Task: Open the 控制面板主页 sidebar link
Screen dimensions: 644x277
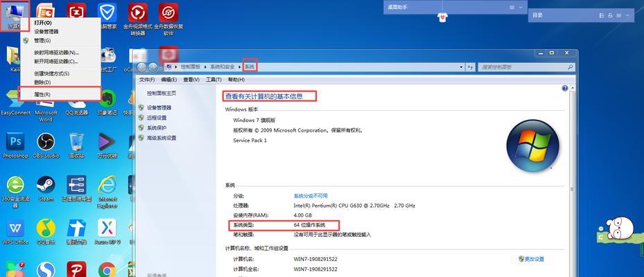Action: [162, 93]
